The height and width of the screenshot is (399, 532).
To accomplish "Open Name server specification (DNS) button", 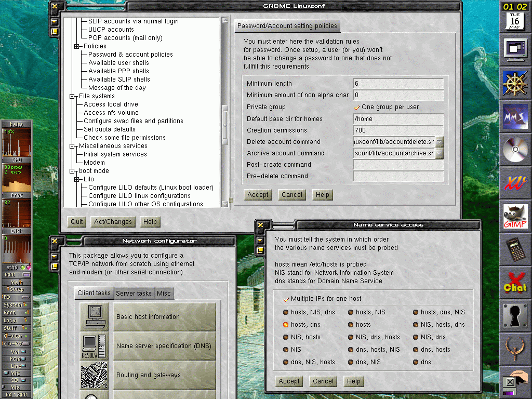I will 164,346.
